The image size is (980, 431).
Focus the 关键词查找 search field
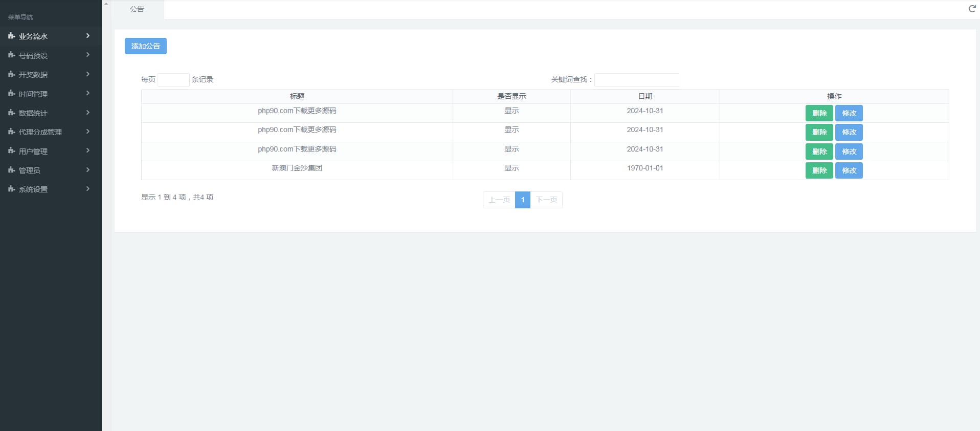[x=637, y=80]
